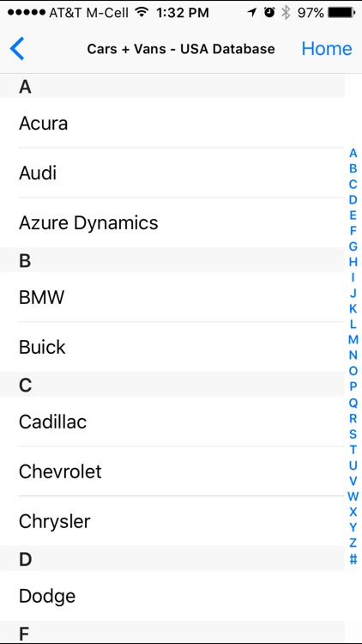Jump to # section in index
This screenshot has width=362, height=644.
point(353,559)
